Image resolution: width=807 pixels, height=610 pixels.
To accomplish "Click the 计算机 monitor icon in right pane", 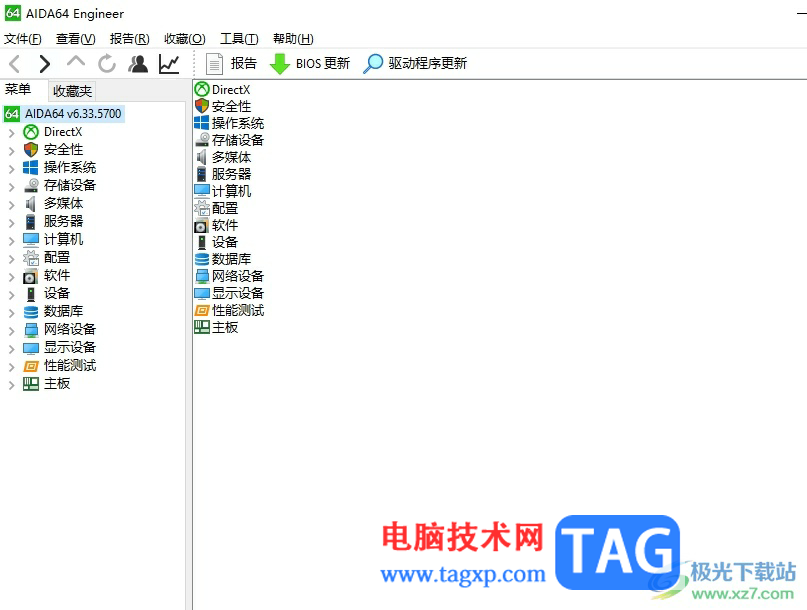I will [x=202, y=191].
